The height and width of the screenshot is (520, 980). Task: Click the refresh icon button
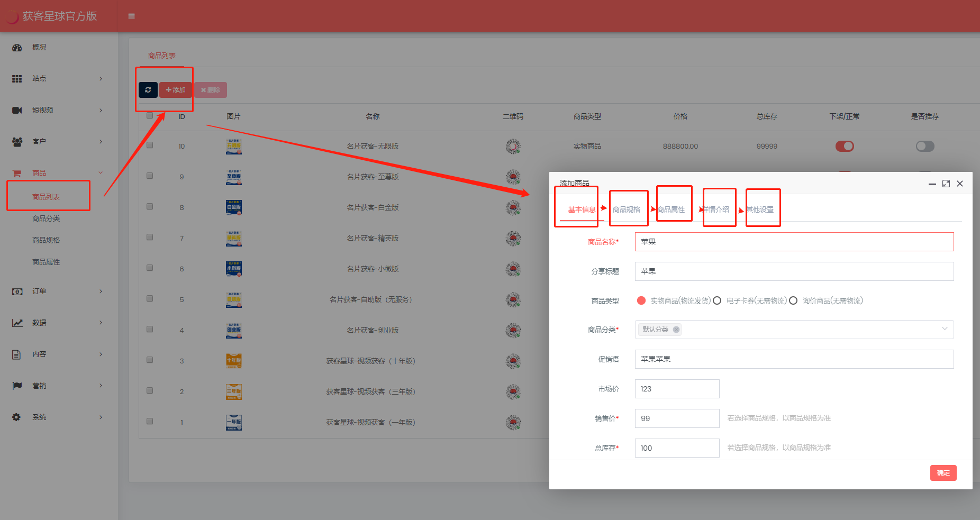click(x=148, y=90)
